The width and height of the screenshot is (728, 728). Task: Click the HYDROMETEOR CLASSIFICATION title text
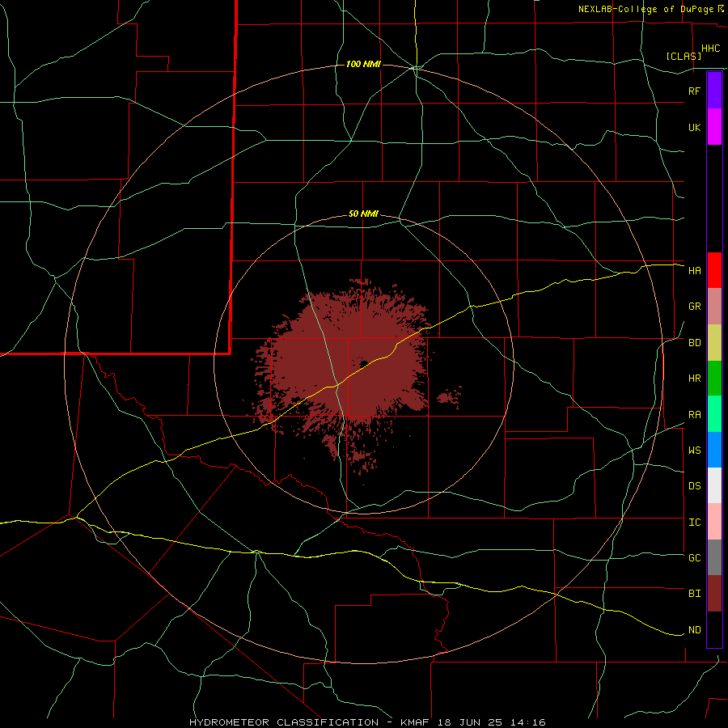284,722
